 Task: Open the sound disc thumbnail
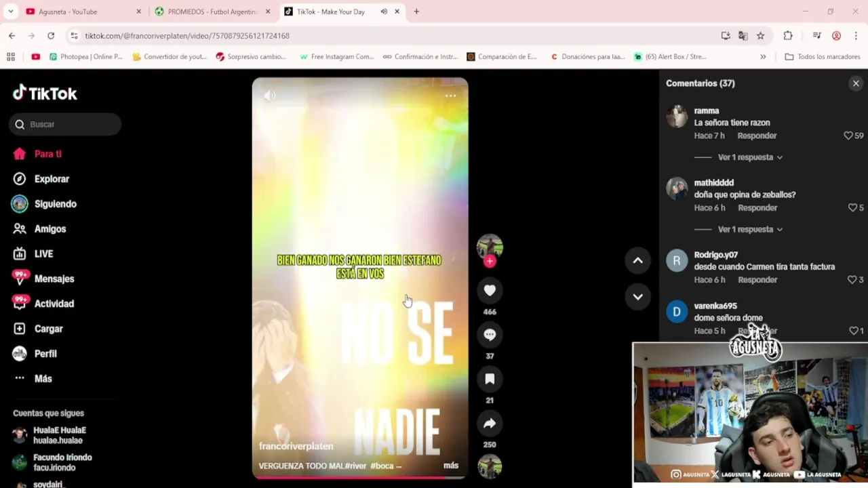(490, 466)
